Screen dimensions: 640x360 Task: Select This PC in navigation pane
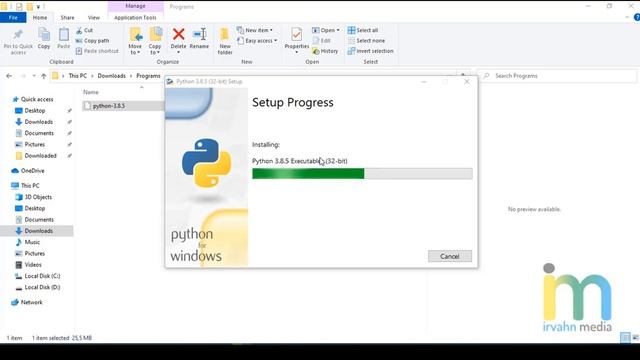tap(30, 186)
